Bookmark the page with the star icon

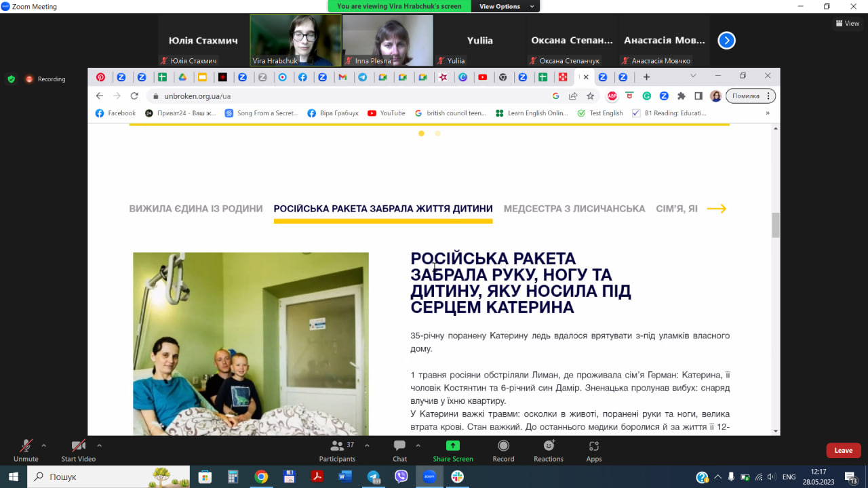click(590, 96)
